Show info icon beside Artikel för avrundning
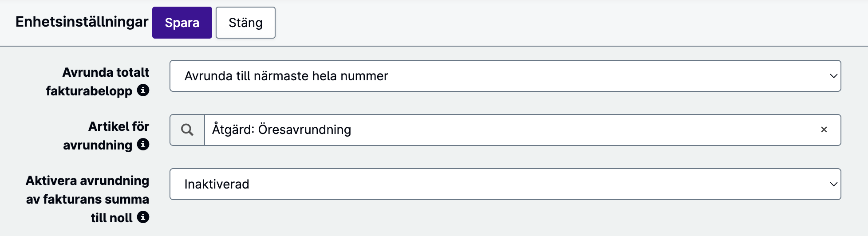The width and height of the screenshot is (868, 236). pos(143,145)
